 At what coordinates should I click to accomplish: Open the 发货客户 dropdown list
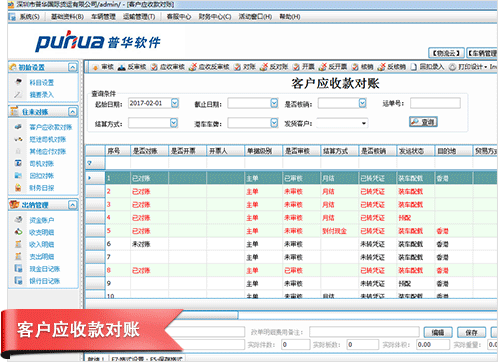tap(364, 123)
